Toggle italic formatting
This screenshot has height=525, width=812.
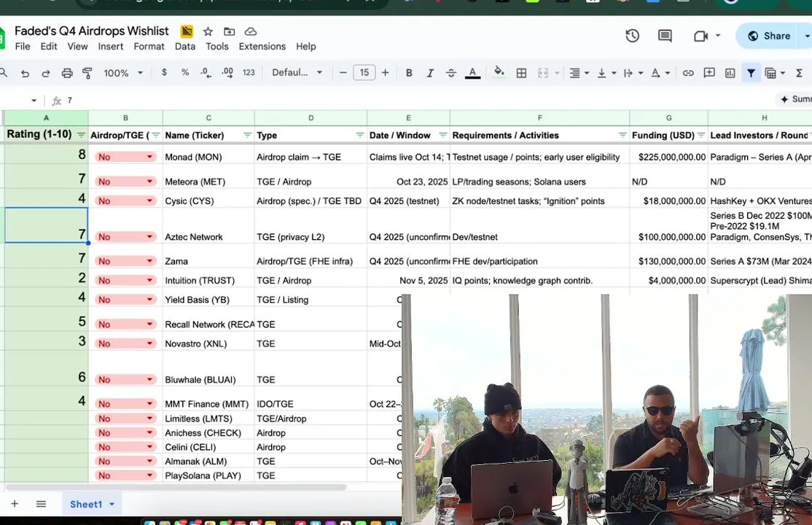coord(430,73)
